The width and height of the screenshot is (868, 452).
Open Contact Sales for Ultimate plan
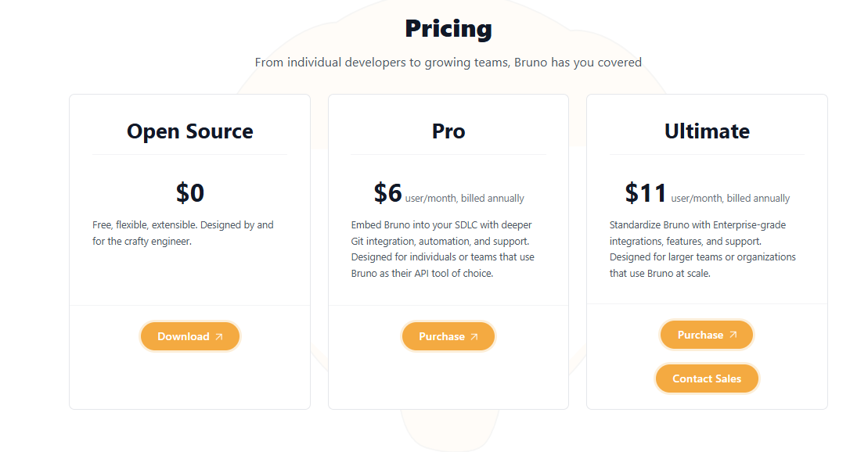point(707,378)
